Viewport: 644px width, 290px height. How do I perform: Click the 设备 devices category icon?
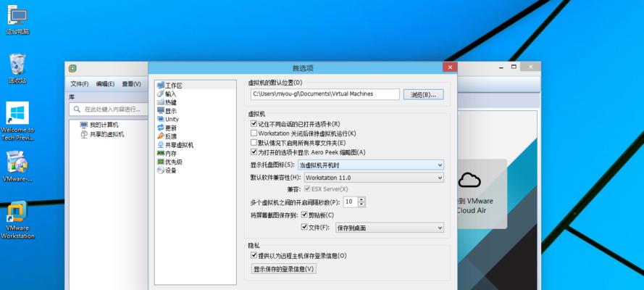click(160, 170)
